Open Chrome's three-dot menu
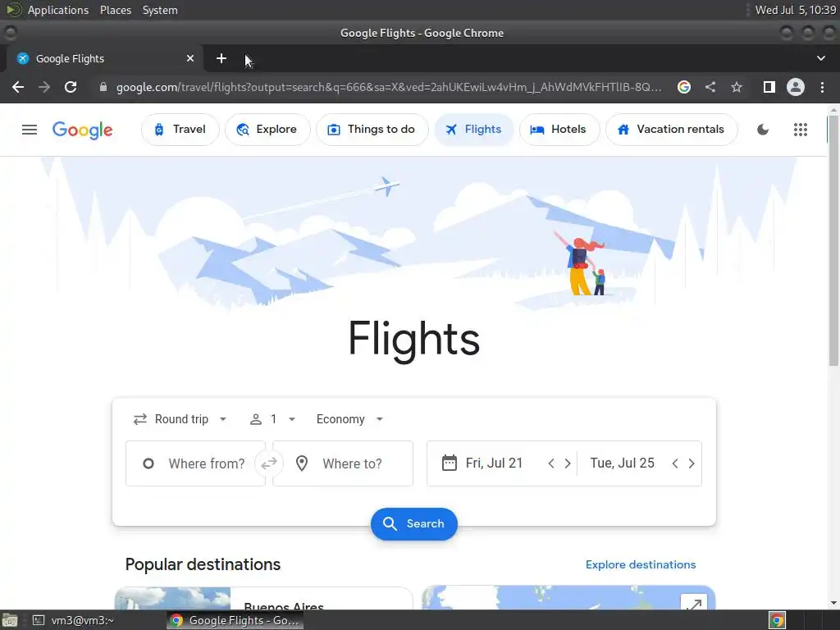Image resolution: width=840 pixels, height=630 pixels. (822, 87)
